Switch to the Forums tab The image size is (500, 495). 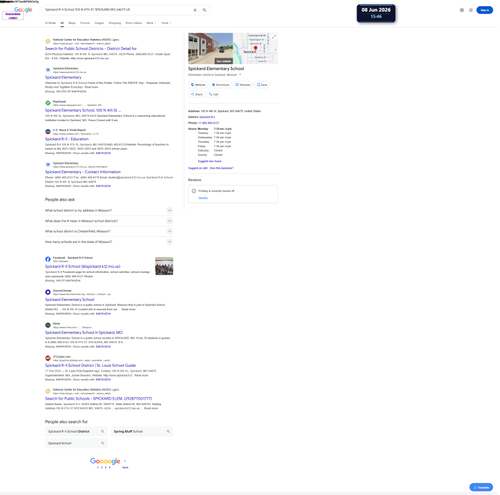(85, 23)
